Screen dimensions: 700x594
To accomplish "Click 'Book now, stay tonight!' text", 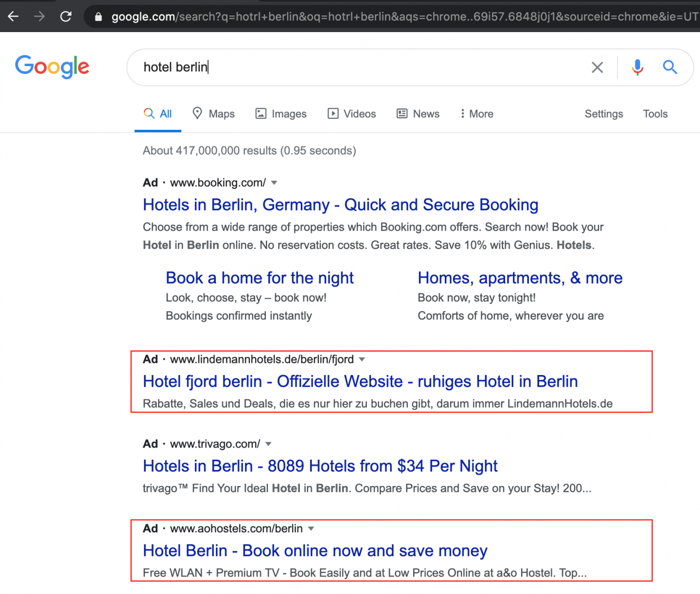I will click(x=476, y=298).
